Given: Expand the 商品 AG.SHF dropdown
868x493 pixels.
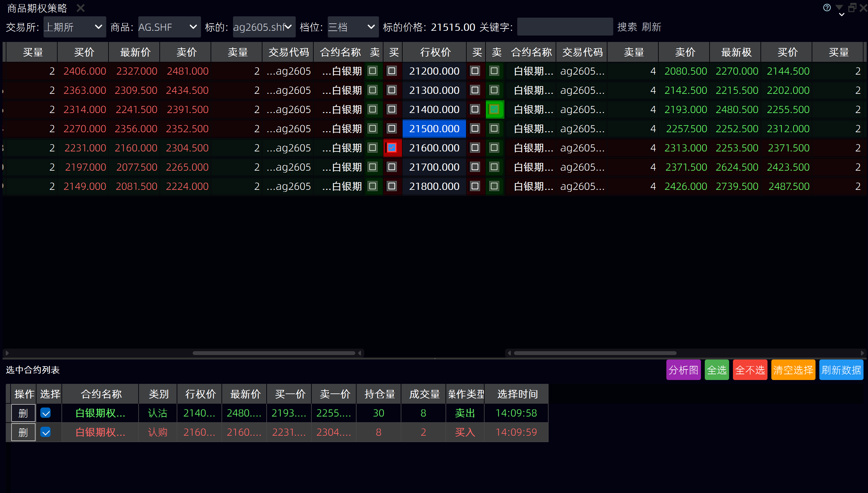Looking at the screenshot, I should click(169, 27).
